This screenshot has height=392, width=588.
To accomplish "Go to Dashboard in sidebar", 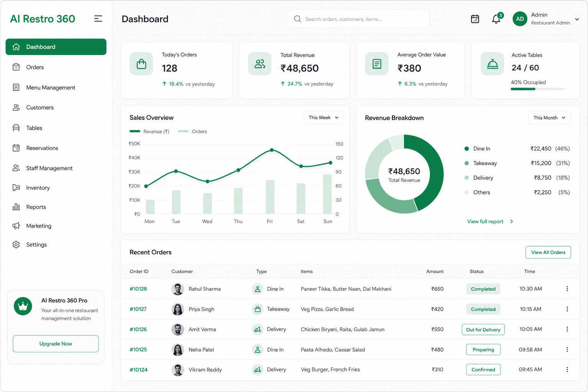I will coord(56,47).
